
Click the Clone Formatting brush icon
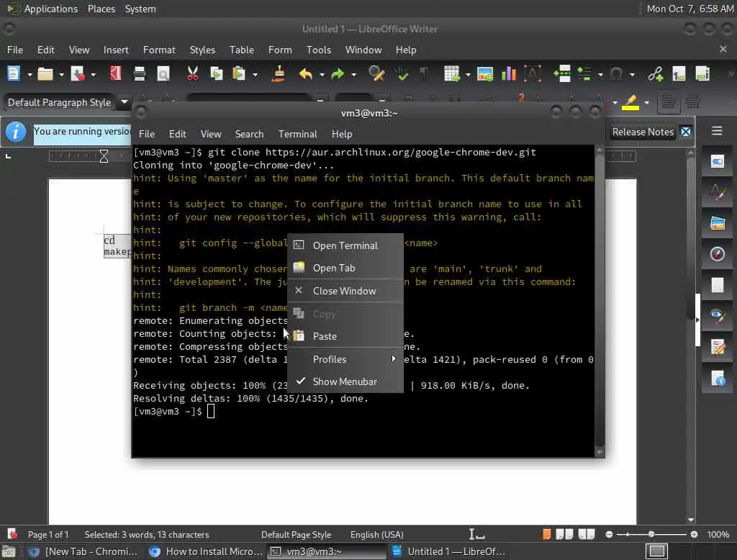[279, 74]
